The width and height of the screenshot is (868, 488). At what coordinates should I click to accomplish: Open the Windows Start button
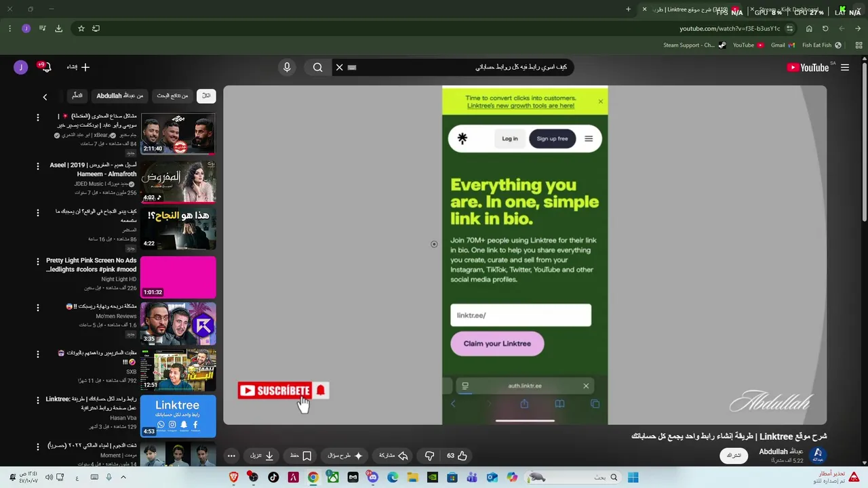pyautogui.click(x=633, y=477)
